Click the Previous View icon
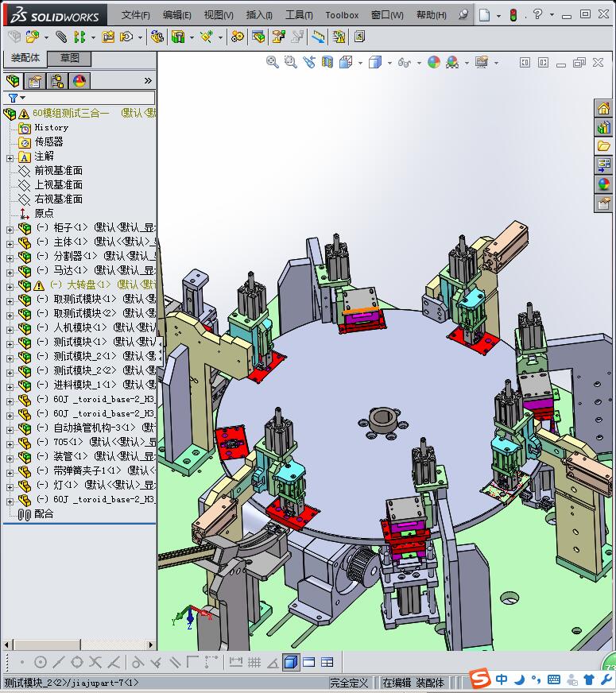This screenshot has width=616, height=693. (x=309, y=62)
